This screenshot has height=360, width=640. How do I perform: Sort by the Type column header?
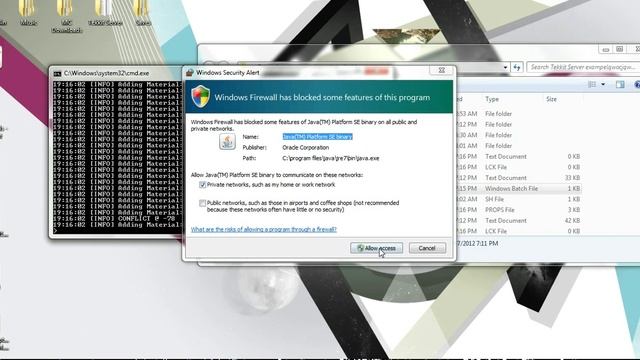coord(492,99)
